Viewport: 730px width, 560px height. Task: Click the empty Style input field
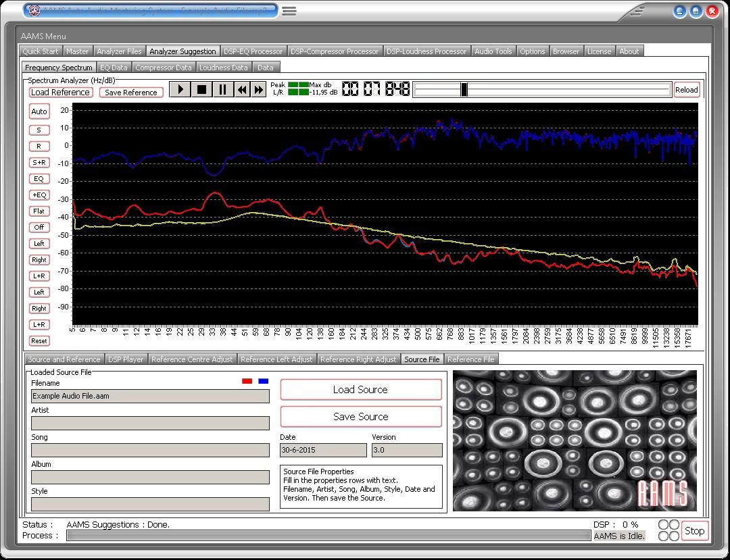click(150, 504)
